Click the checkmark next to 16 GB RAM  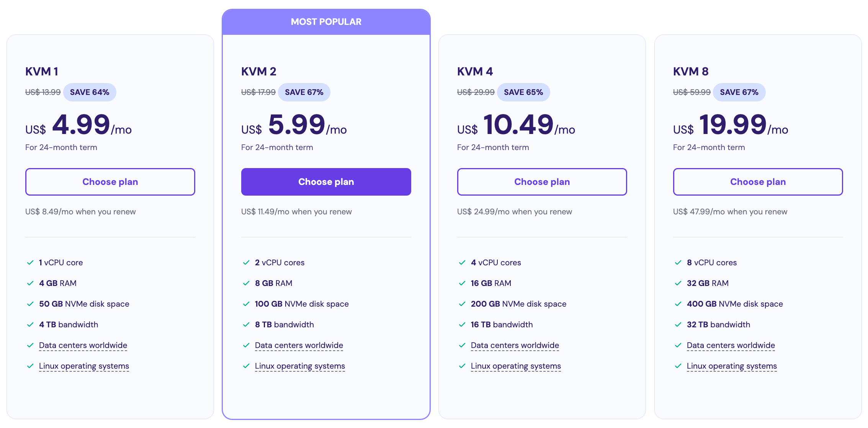point(462,283)
